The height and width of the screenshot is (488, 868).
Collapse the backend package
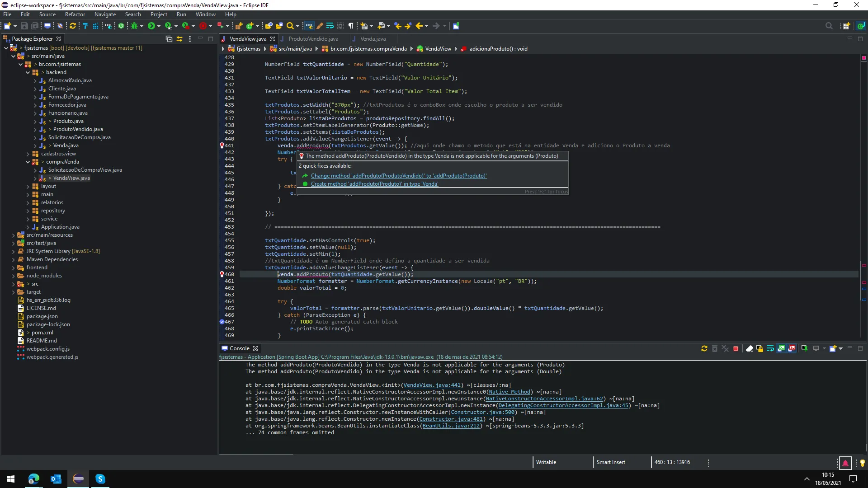pos(28,72)
